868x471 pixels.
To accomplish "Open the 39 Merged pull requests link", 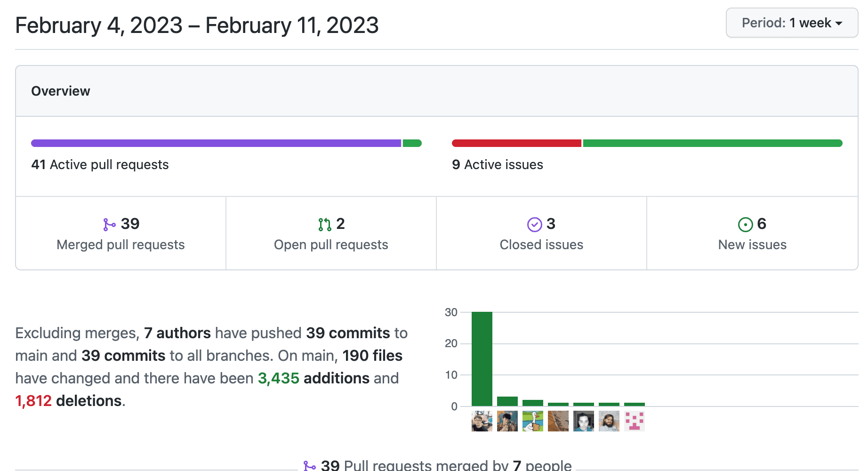I will coord(121,234).
